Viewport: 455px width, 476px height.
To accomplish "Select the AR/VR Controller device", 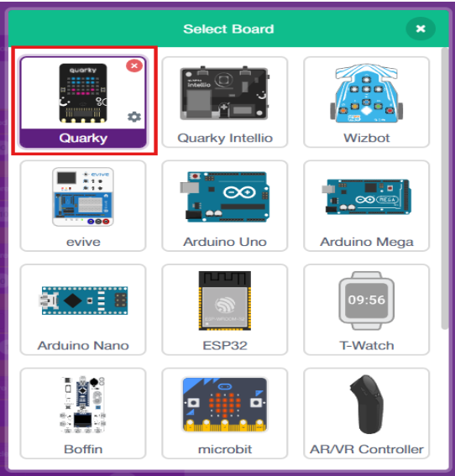I will pos(366,414).
